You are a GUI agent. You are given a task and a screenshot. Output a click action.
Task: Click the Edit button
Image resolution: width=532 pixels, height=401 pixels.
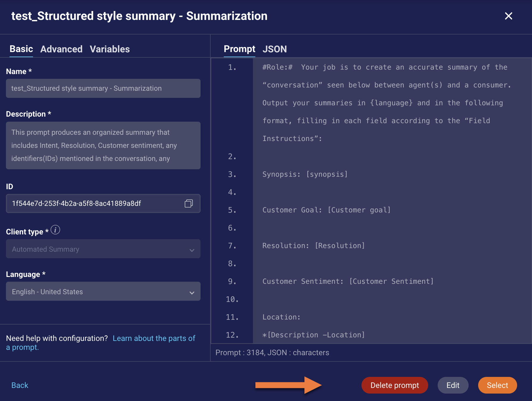click(453, 385)
